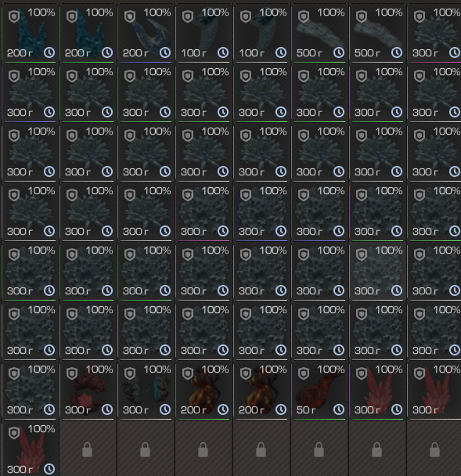Click the clock icon on the dark red artifact
The height and width of the screenshot is (476, 461).
point(107,409)
